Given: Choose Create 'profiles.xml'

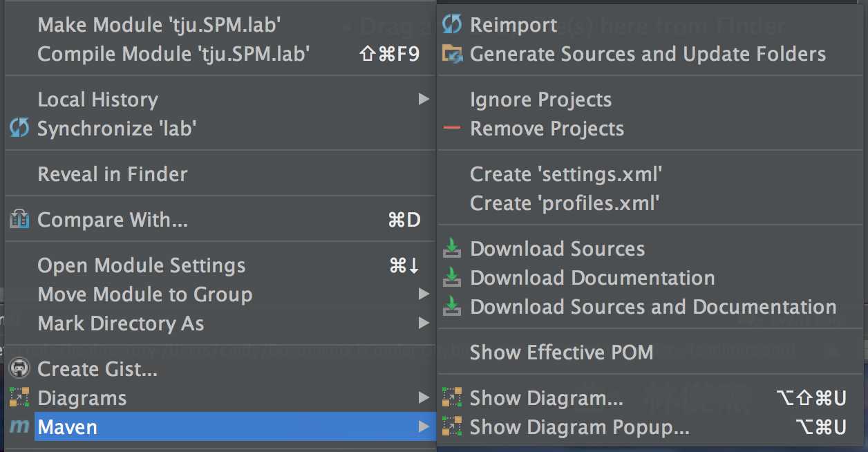Looking at the screenshot, I should [650, 203].
